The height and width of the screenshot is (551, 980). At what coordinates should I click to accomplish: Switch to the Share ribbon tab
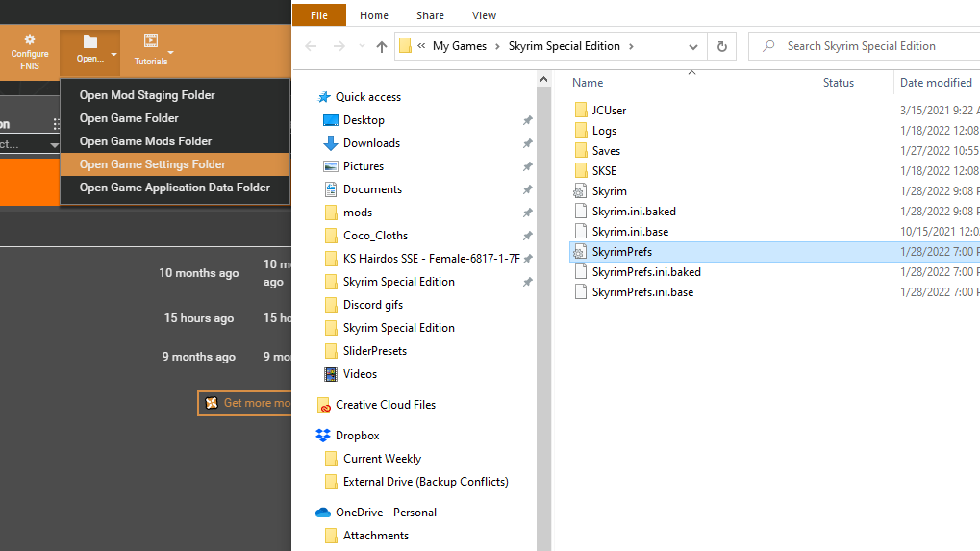point(430,15)
